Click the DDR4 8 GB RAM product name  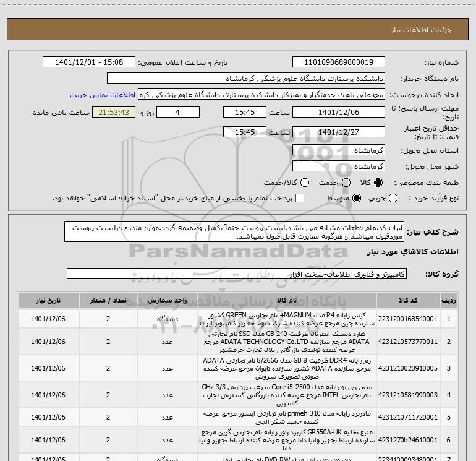pos(287,368)
